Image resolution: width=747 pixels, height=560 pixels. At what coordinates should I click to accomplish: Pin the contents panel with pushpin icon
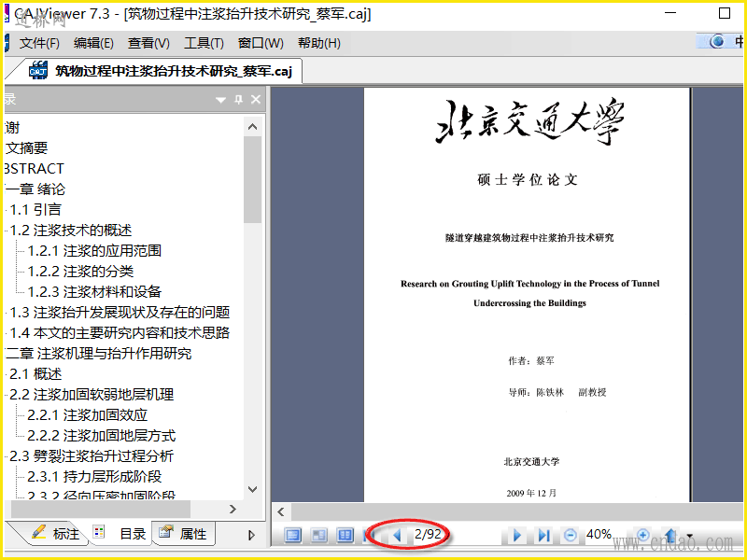(239, 100)
